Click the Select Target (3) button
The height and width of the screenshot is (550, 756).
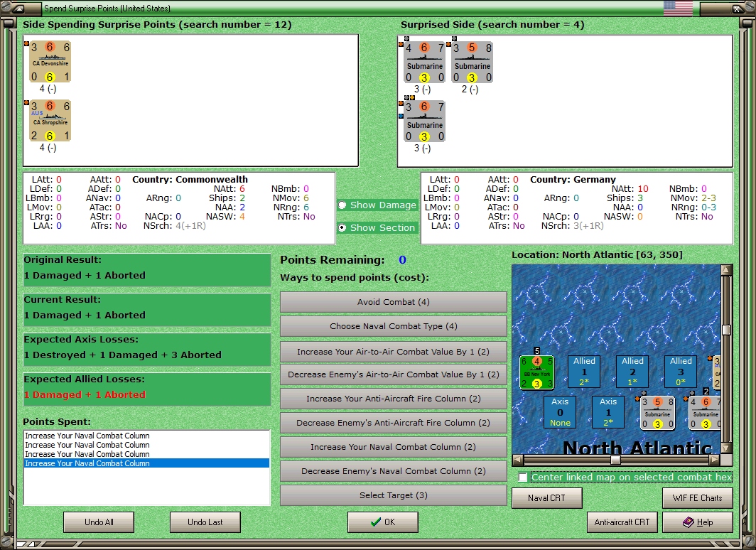pos(394,495)
